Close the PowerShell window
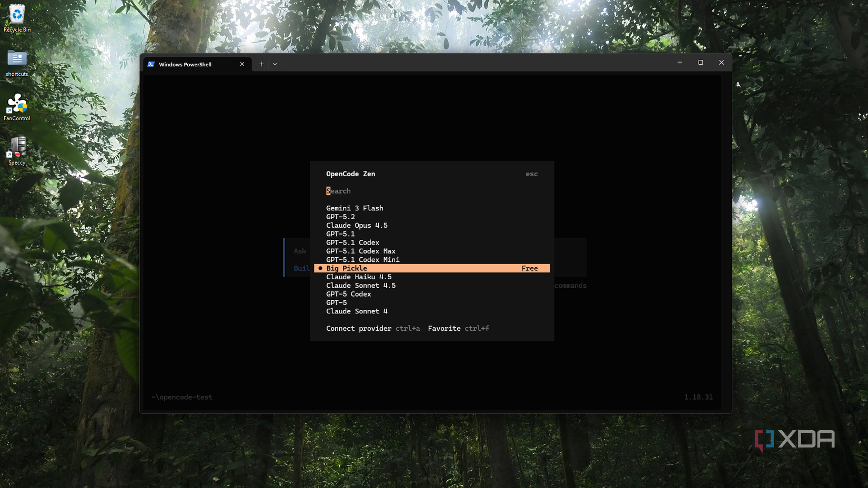Viewport: 868px width, 488px height. pyautogui.click(x=721, y=63)
